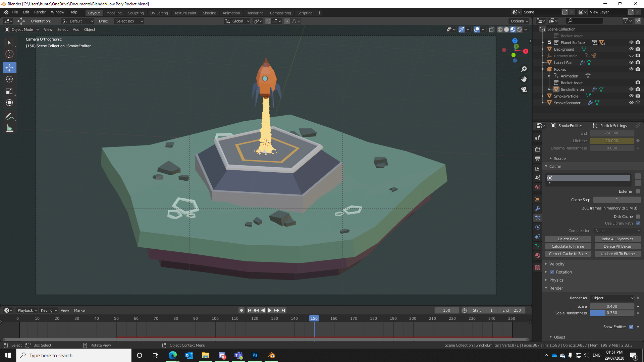Open the Physics Properties tab

(x=538, y=227)
